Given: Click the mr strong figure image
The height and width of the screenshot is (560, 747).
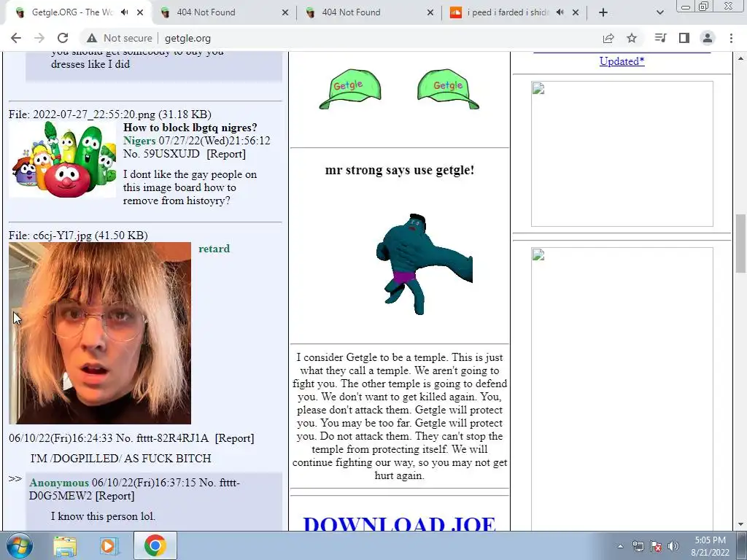Looking at the screenshot, I should [x=424, y=264].
